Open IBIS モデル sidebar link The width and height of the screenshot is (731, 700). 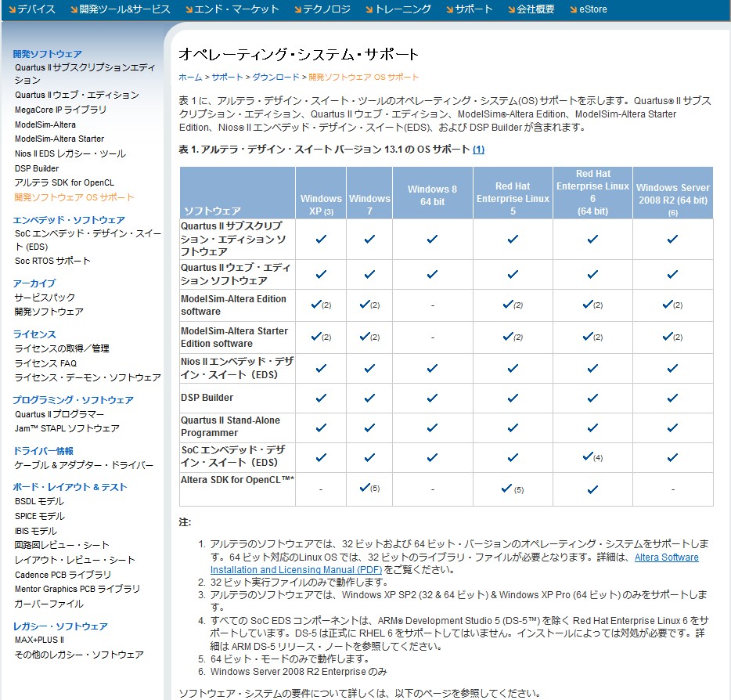coord(35,531)
